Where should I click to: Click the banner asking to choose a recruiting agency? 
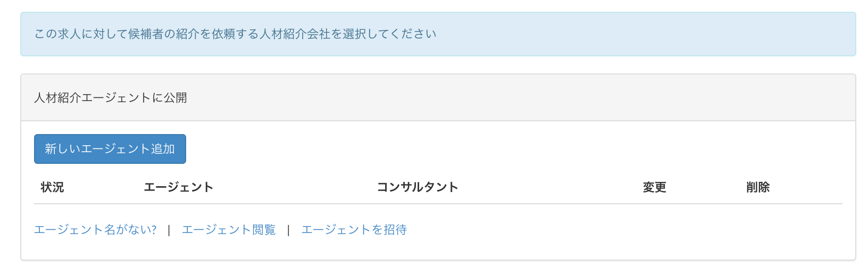(x=235, y=34)
